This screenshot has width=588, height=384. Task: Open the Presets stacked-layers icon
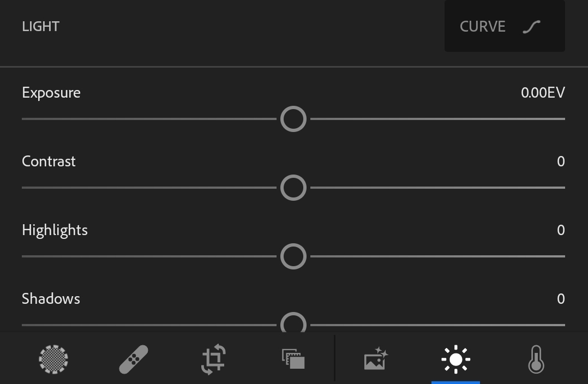tap(293, 359)
